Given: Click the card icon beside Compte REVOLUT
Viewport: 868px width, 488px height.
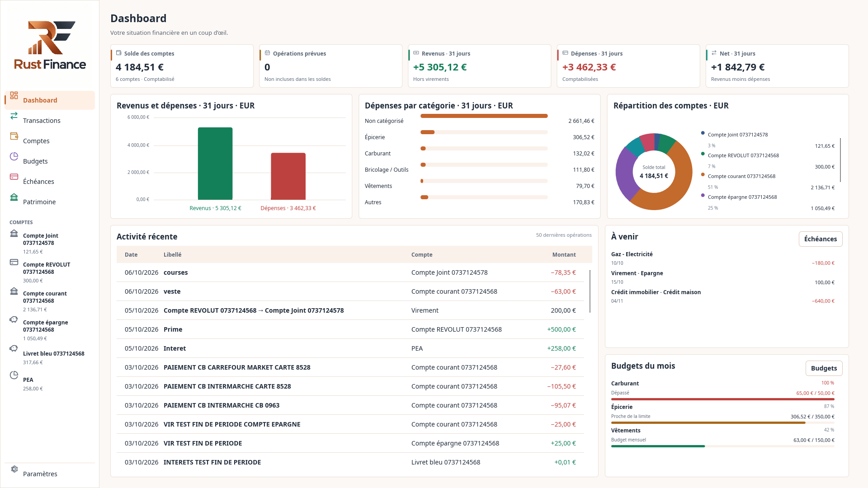Looking at the screenshot, I should pyautogui.click(x=14, y=262).
